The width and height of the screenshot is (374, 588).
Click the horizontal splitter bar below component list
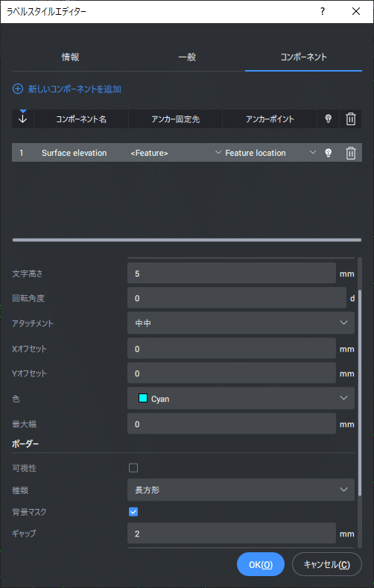click(187, 240)
